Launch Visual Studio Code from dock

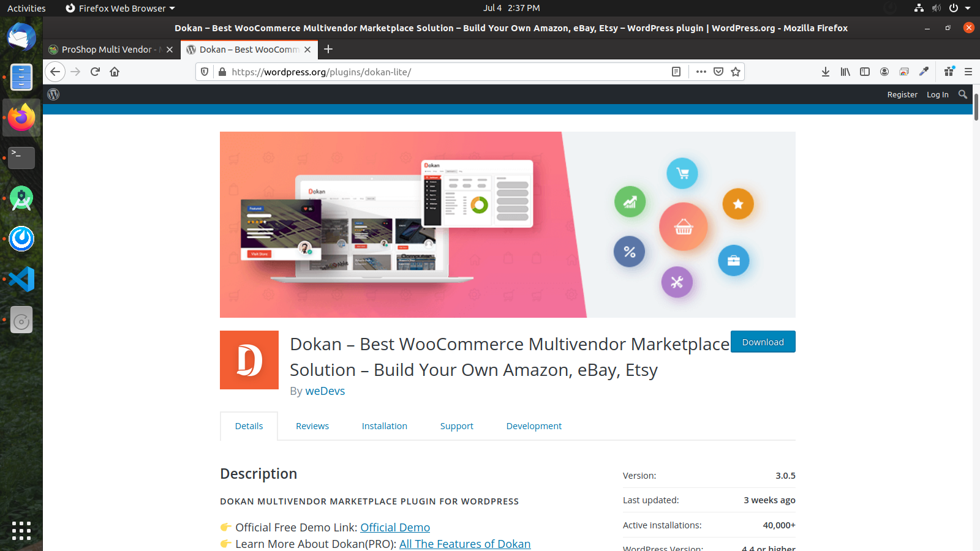[21, 279]
